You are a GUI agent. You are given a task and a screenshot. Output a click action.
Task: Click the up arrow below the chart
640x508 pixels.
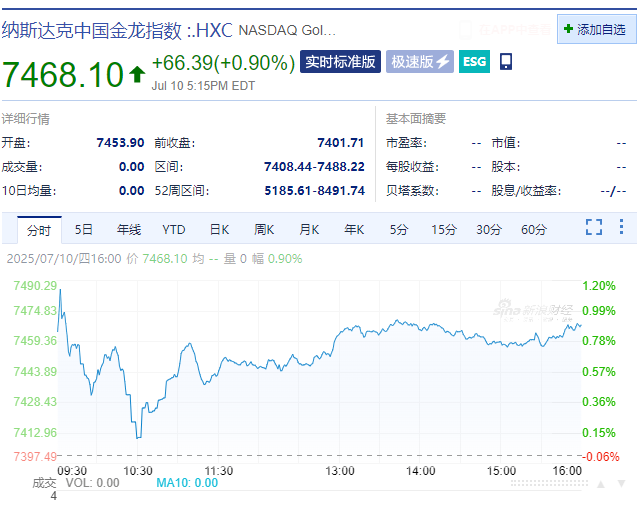[599, 483]
